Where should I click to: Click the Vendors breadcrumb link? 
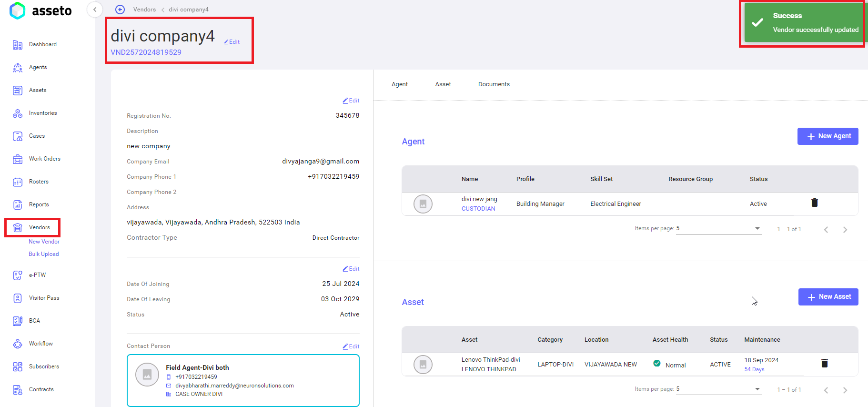[144, 10]
